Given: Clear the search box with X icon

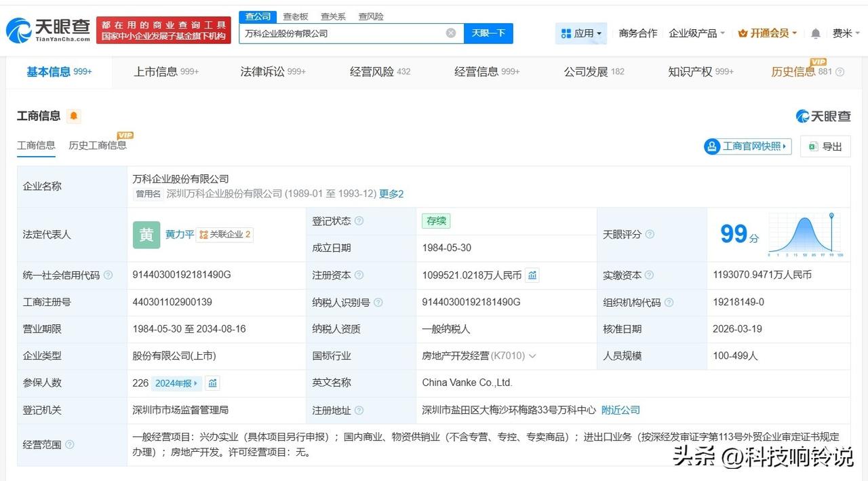Looking at the screenshot, I should pos(451,33).
